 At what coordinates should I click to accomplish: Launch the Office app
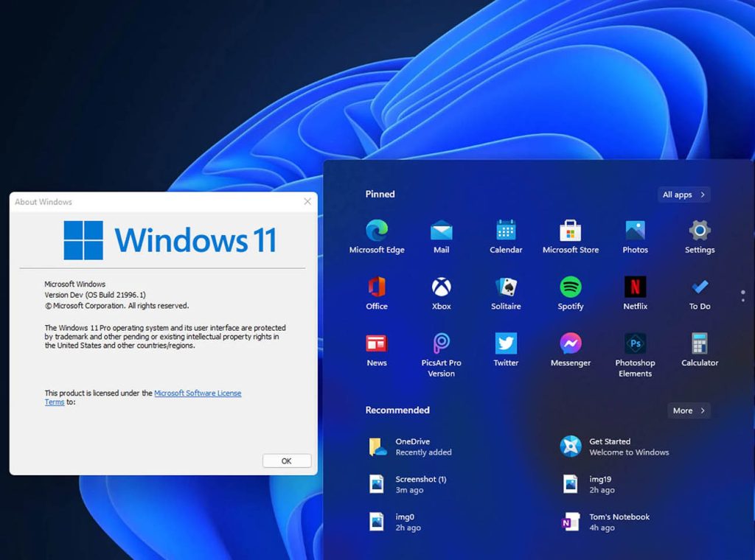pos(377,293)
